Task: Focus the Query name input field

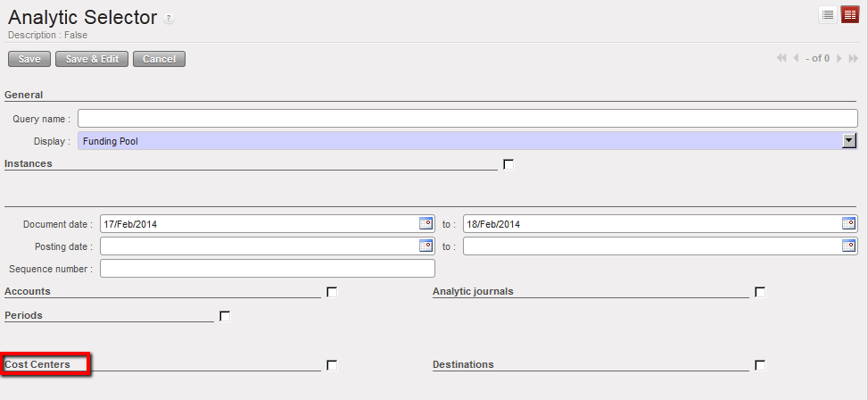Action: 467,119
